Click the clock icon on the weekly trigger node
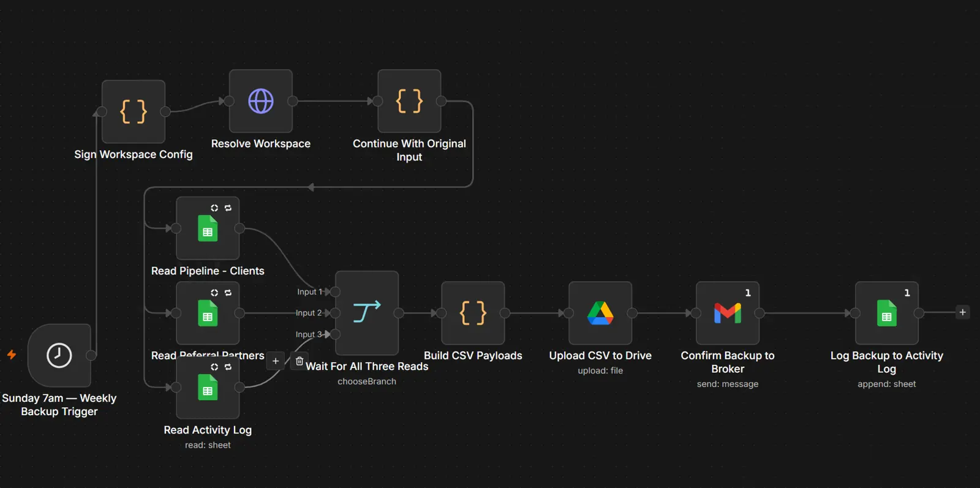The image size is (980, 488). click(x=59, y=355)
